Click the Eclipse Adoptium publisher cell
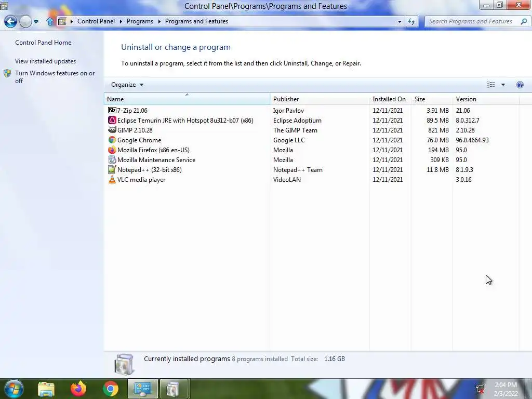The image size is (532, 399). [x=297, y=120]
